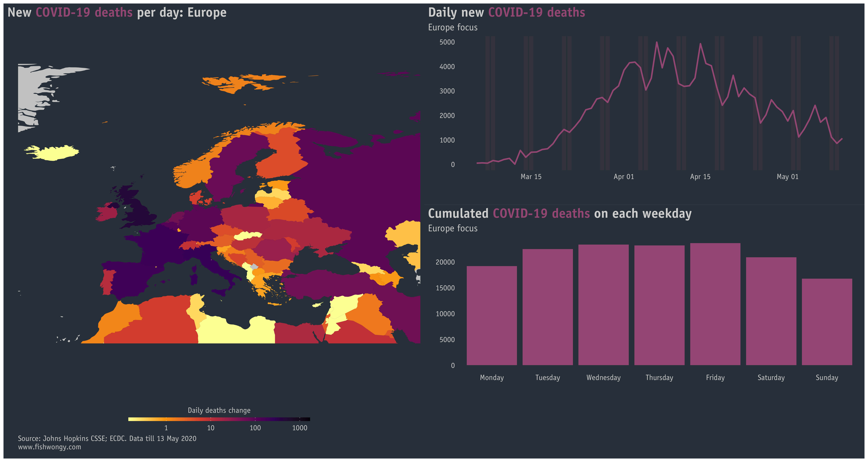Click the 10000 tick on weekday chart axis
The height and width of the screenshot is (462, 868).
click(x=445, y=314)
